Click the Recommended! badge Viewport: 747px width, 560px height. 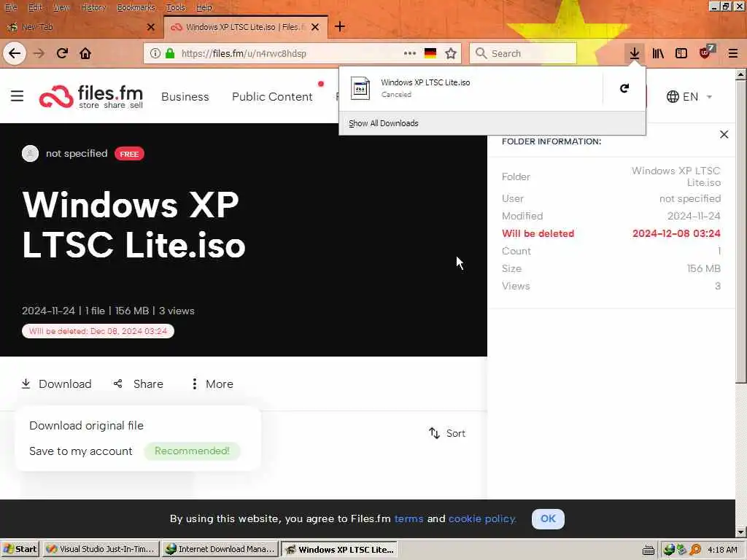point(192,451)
